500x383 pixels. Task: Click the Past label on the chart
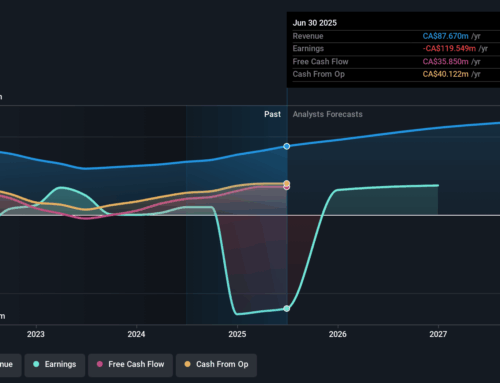pyautogui.click(x=272, y=114)
